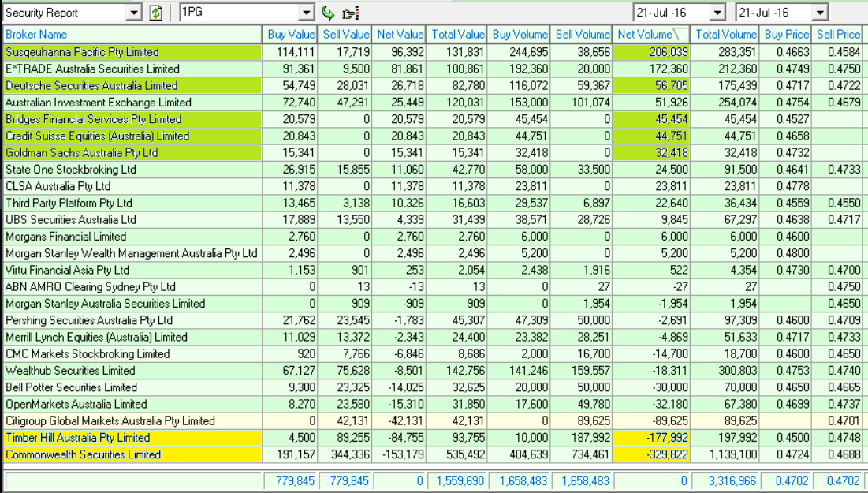
Task: Click the green curved arrow icon after 1PG
Action: (x=328, y=12)
